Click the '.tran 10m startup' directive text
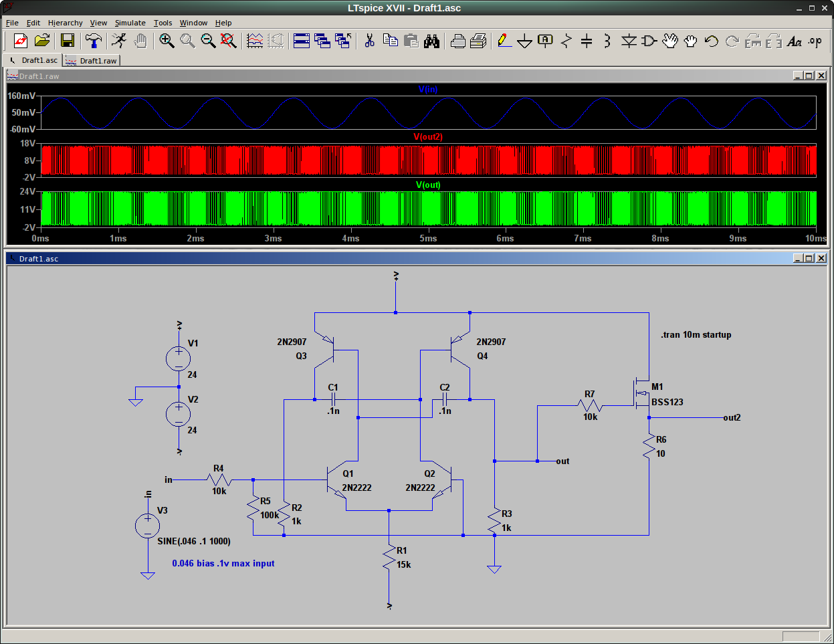834x644 pixels. click(x=696, y=334)
